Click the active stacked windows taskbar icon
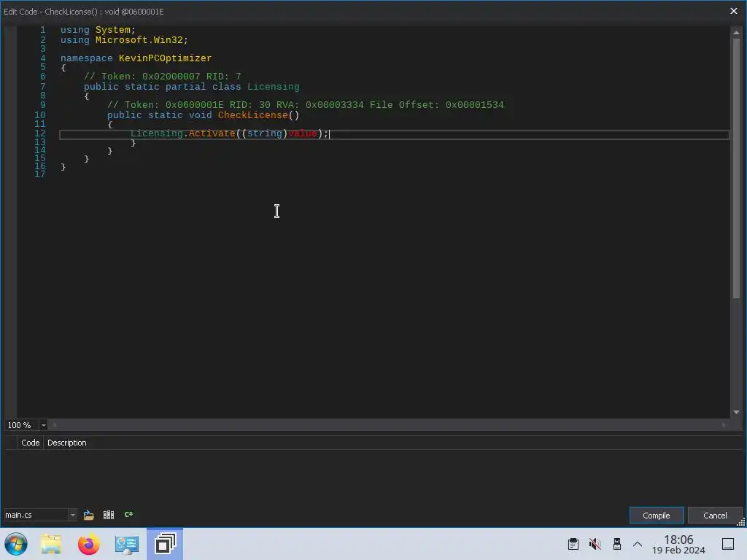747x560 pixels. [165, 544]
